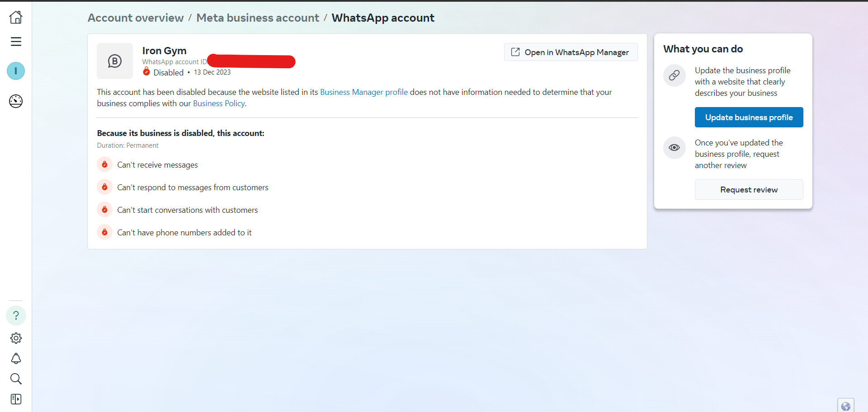This screenshot has height=412, width=868.
Task: Open the Business Policy link
Action: click(219, 103)
